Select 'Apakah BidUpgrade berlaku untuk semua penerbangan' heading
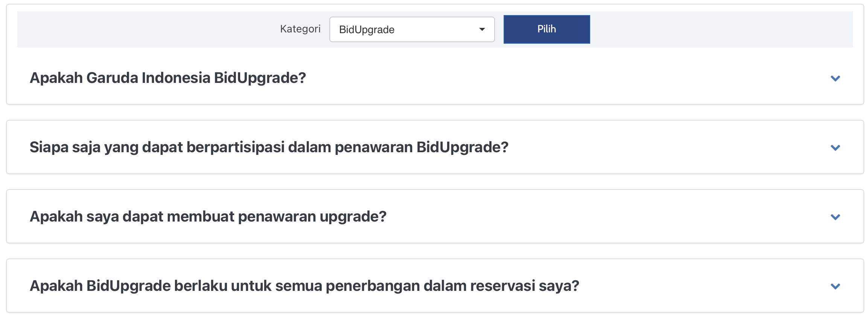868x321 pixels. [305, 286]
